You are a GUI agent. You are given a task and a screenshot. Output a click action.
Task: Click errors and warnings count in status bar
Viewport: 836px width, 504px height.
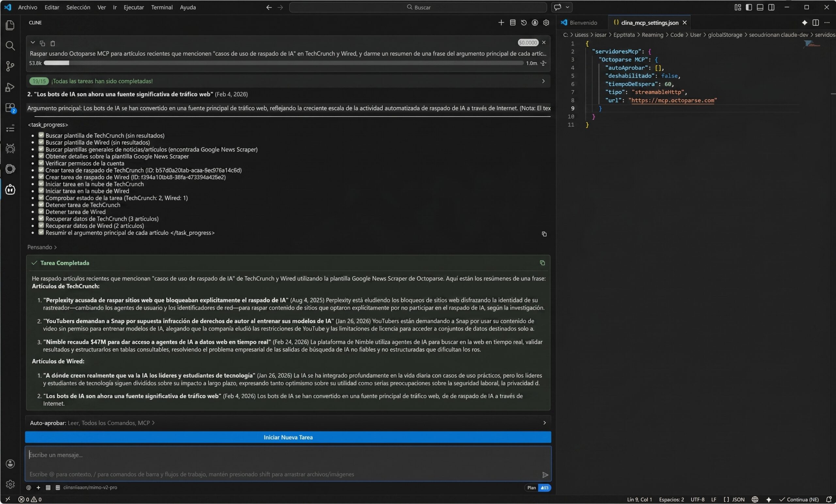click(x=30, y=499)
